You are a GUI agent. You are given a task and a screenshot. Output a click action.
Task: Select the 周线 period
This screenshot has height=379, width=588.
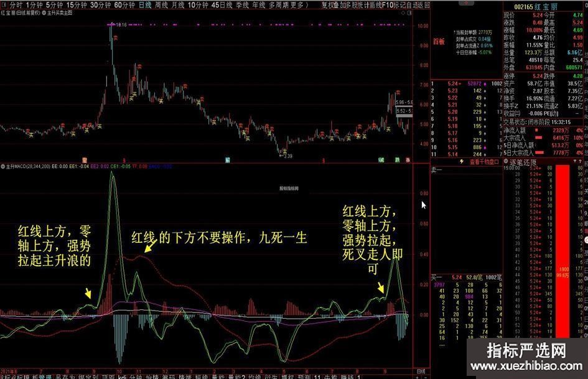tap(161, 5)
